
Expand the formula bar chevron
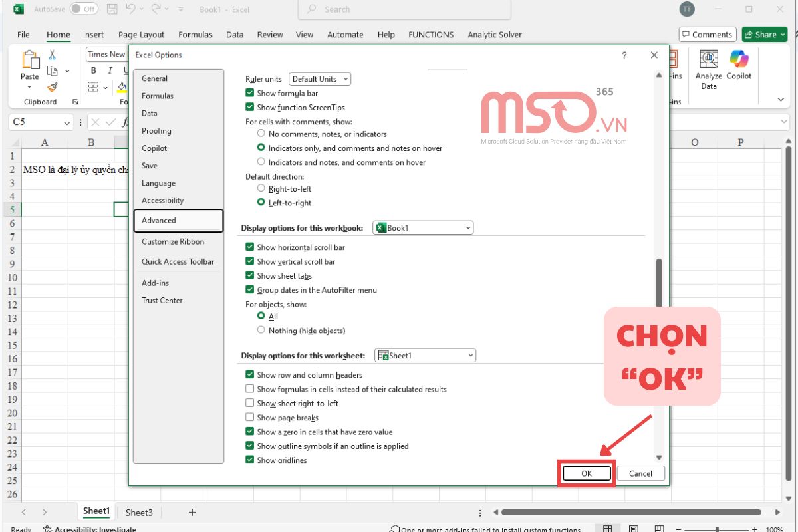[785, 122]
